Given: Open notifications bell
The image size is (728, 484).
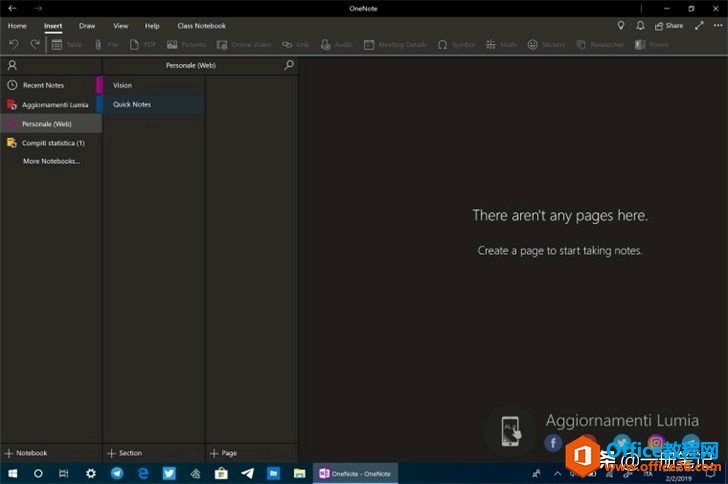Looking at the screenshot, I should click(x=640, y=26).
